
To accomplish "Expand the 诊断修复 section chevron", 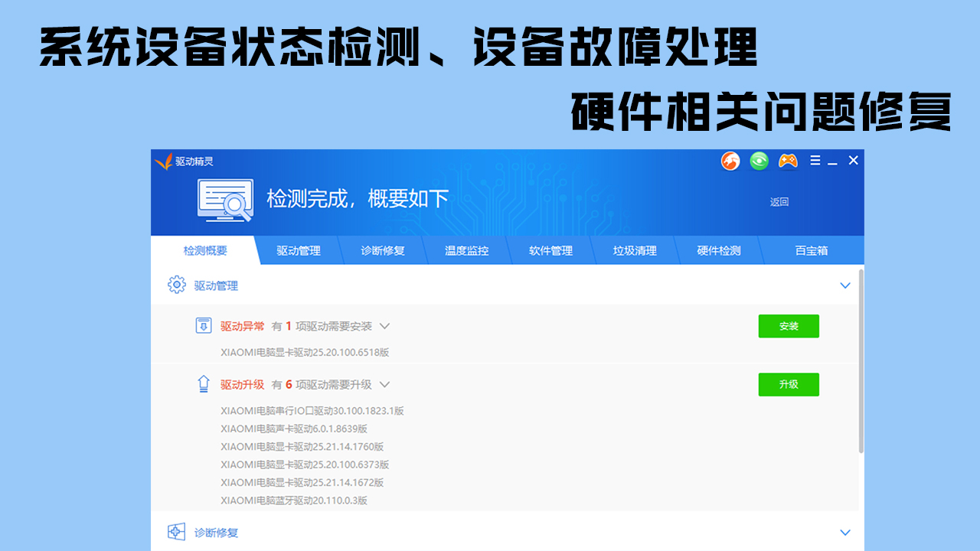I will 845,532.
